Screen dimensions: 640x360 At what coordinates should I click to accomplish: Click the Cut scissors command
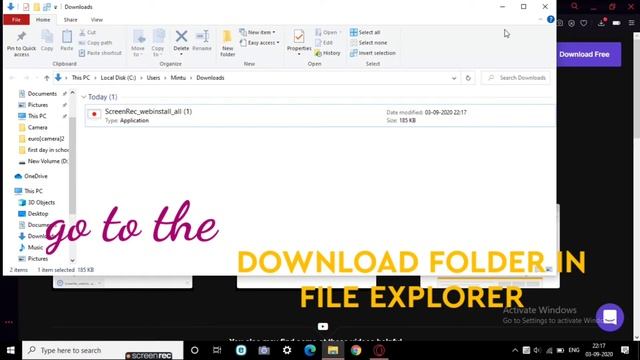[x=87, y=32]
